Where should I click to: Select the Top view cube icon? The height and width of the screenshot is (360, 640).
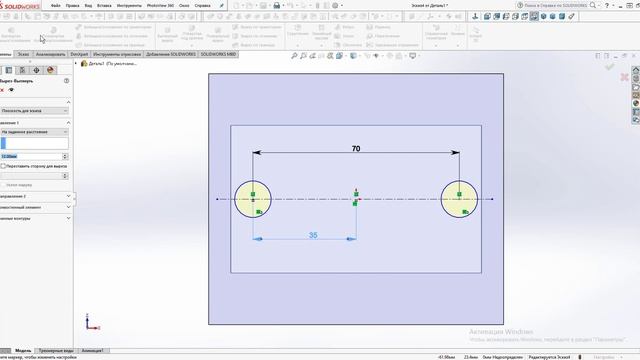point(525,16)
